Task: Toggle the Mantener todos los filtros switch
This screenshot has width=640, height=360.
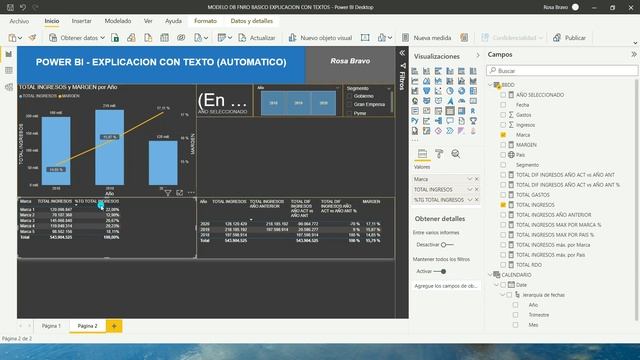Action: point(440,271)
